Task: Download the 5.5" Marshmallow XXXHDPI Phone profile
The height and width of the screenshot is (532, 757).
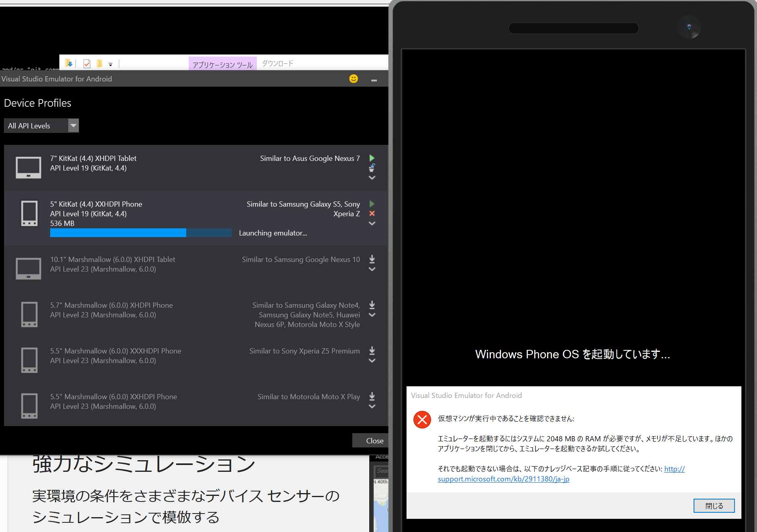Action: pyautogui.click(x=372, y=350)
